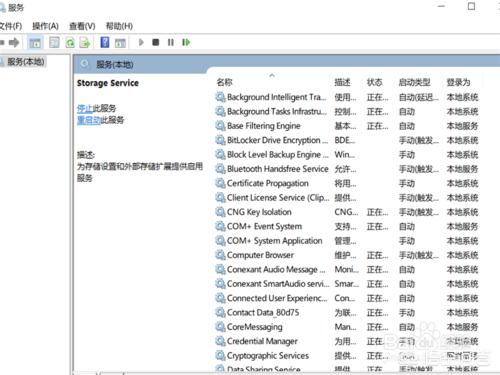Start service using play toolbar icon
Image resolution: width=500 pixels, height=375 pixels.
coord(141,42)
